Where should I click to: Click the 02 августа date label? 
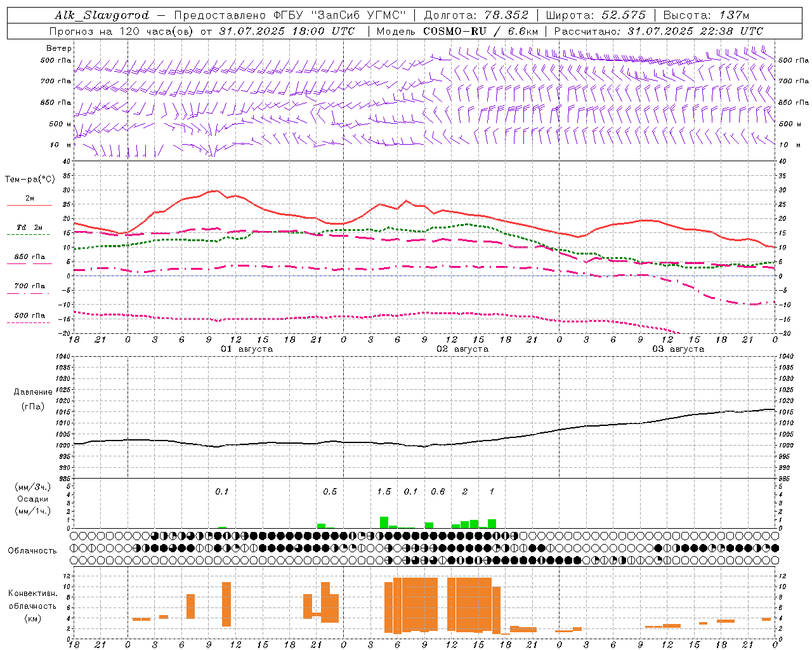tap(462, 349)
